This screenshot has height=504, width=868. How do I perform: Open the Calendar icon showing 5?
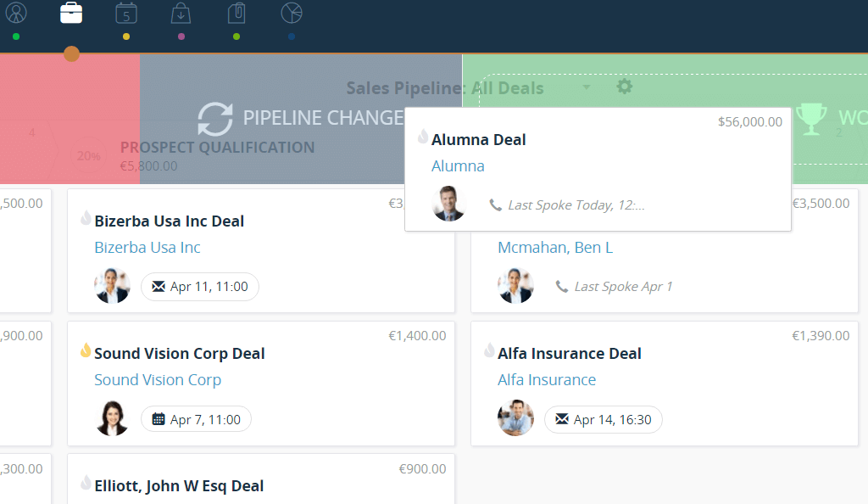126,14
